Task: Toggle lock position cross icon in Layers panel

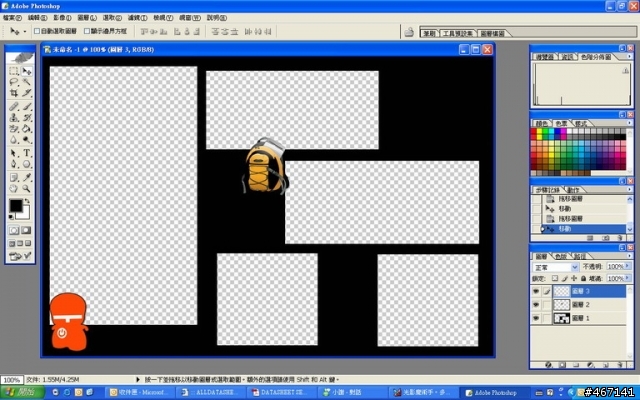Action: 574,278
